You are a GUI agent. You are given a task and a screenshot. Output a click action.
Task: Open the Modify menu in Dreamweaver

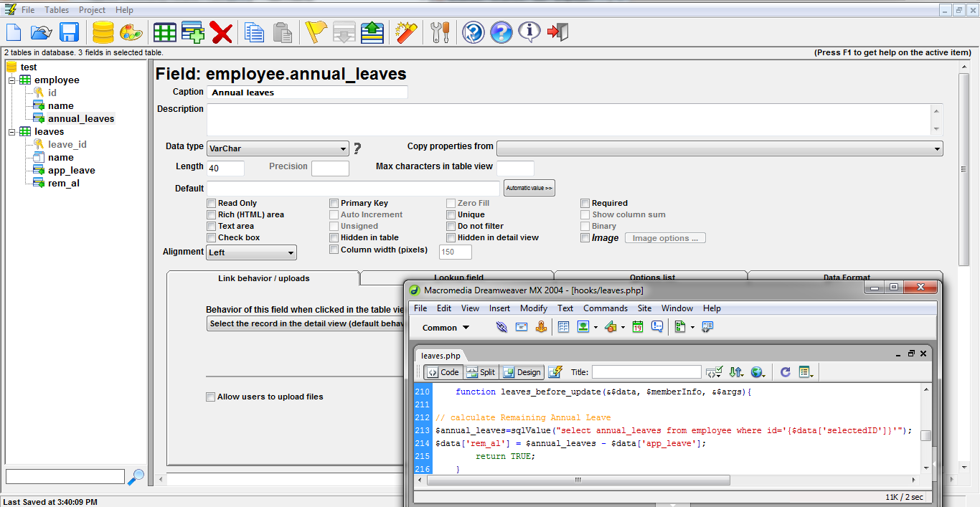[x=534, y=308]
